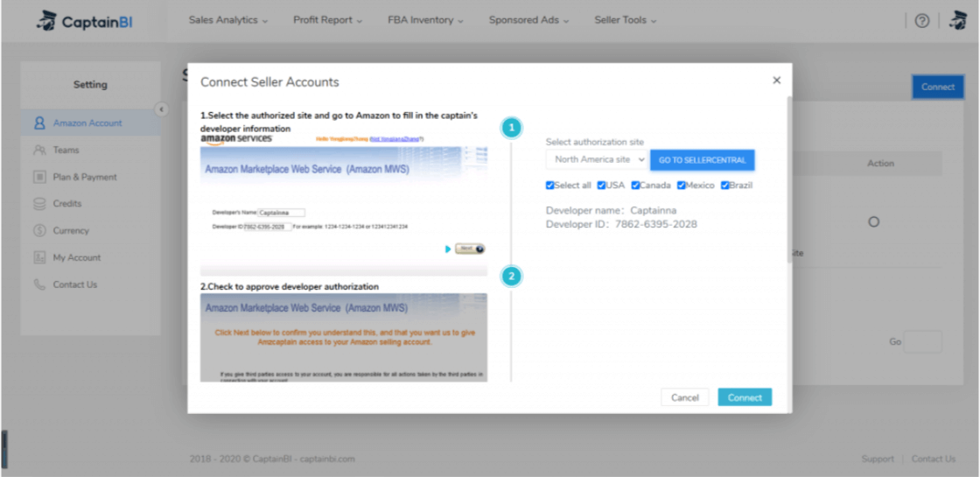Open the Currency dollar icon
Viewport: 980px width, 477px height.
[39, 231]
